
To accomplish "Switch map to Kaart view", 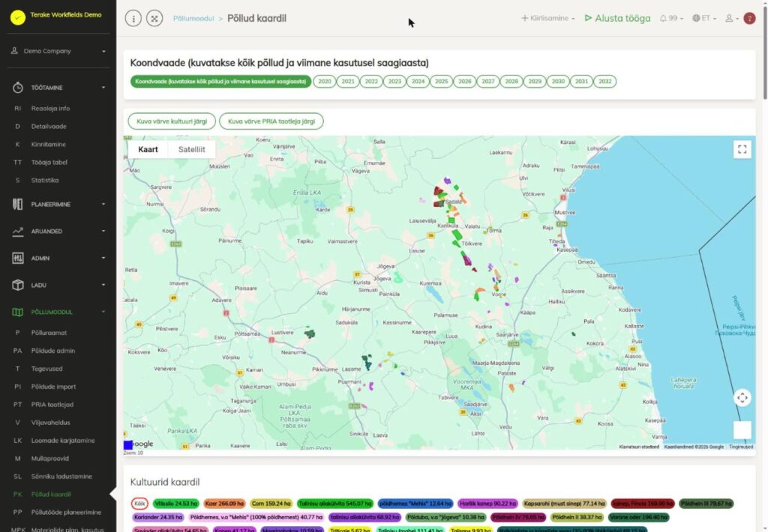I will tap(148, 149).
